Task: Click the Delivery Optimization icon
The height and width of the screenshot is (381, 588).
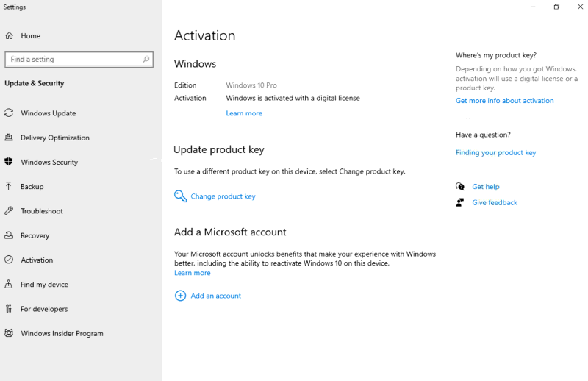Action: click(x=9, y=138)
